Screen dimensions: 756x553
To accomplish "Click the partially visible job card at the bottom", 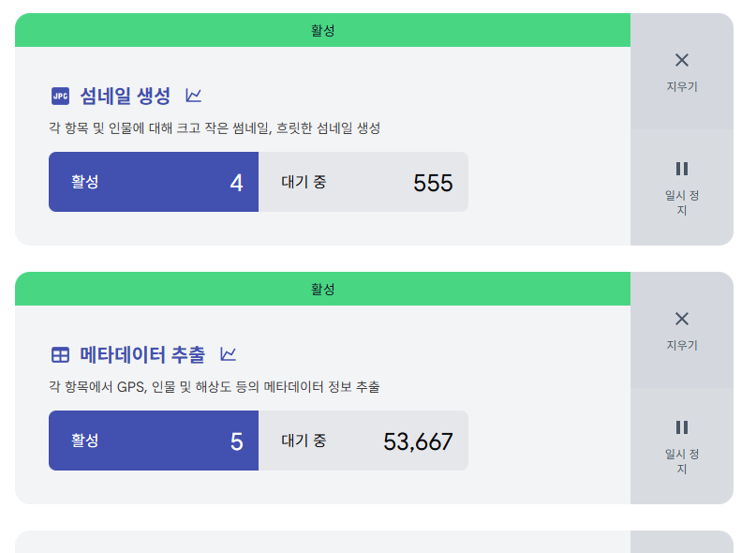I will [374, 542].
